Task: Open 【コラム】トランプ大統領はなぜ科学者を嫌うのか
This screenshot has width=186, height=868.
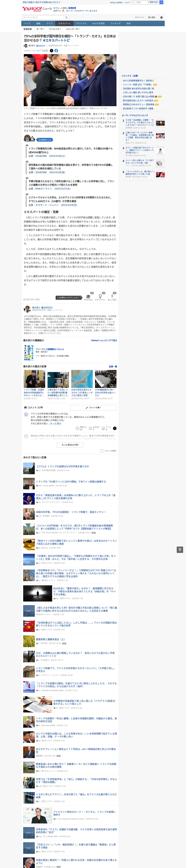Action: (62, 466)
